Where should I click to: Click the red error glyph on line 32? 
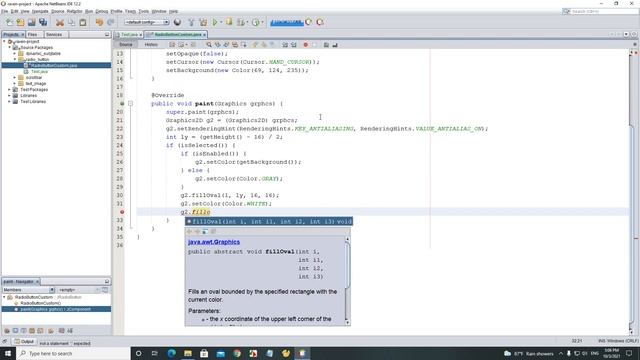pos(122,212)
